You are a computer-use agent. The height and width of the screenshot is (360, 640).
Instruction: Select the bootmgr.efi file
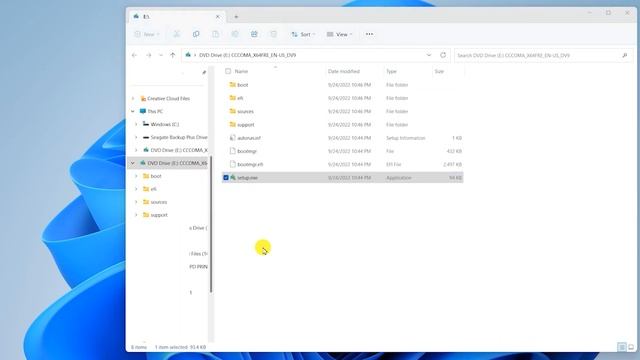tap(250, 164)
